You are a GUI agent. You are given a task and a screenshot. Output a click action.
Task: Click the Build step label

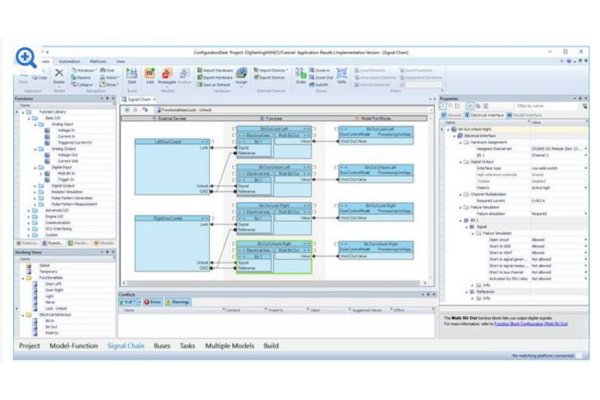pyautogui.click(x=271, y=346)
